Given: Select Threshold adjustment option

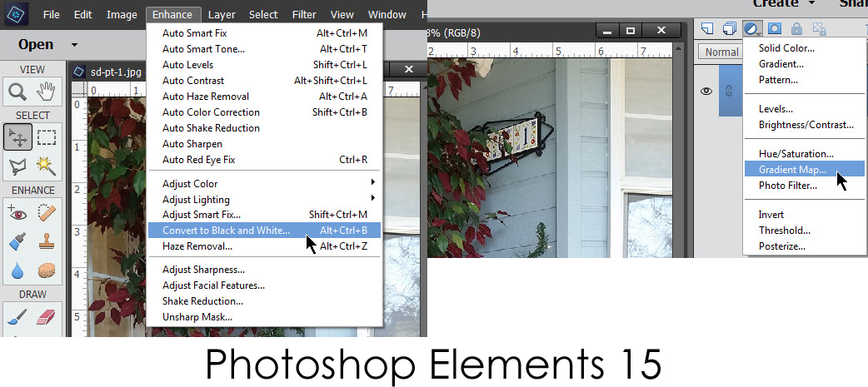Looking at the screenshot, I should [x=805, y=231].
